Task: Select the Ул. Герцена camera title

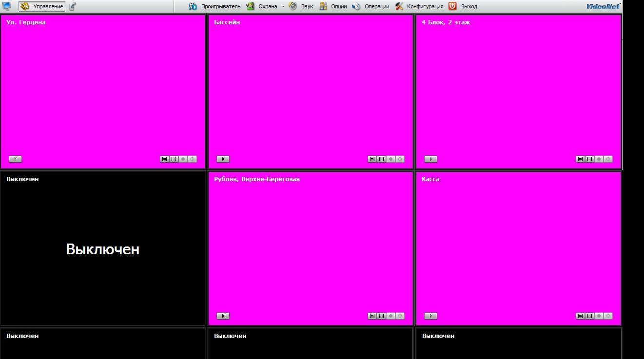Action: click(x=26, y=22)
